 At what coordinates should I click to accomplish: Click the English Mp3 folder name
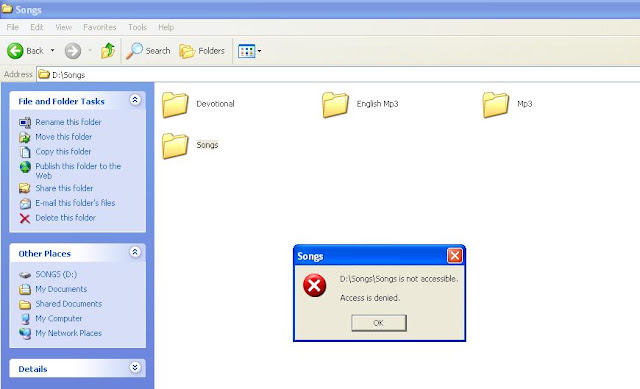point(378,104)
